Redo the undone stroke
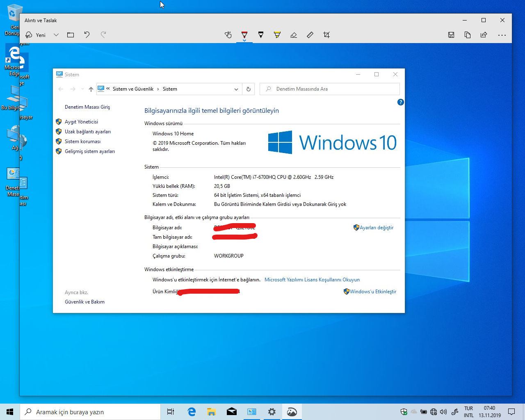 [103, 35]
